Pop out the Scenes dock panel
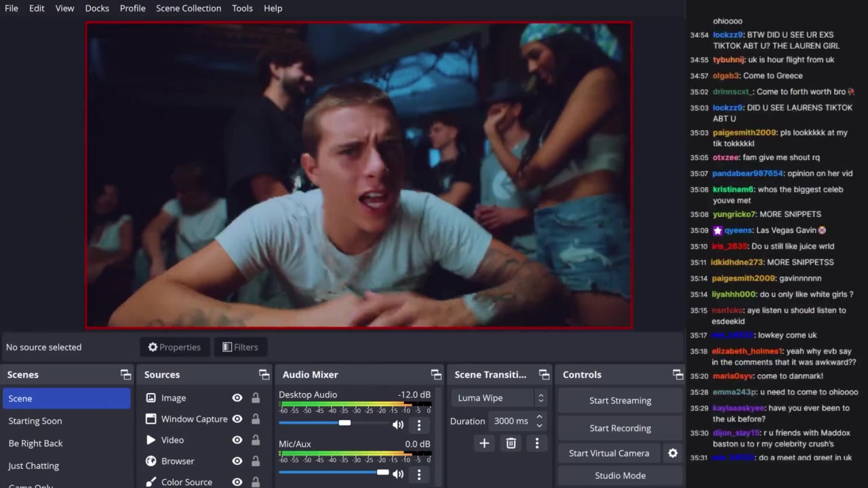The height and width of the screenshot is (488, 868). tap(125, 375)
